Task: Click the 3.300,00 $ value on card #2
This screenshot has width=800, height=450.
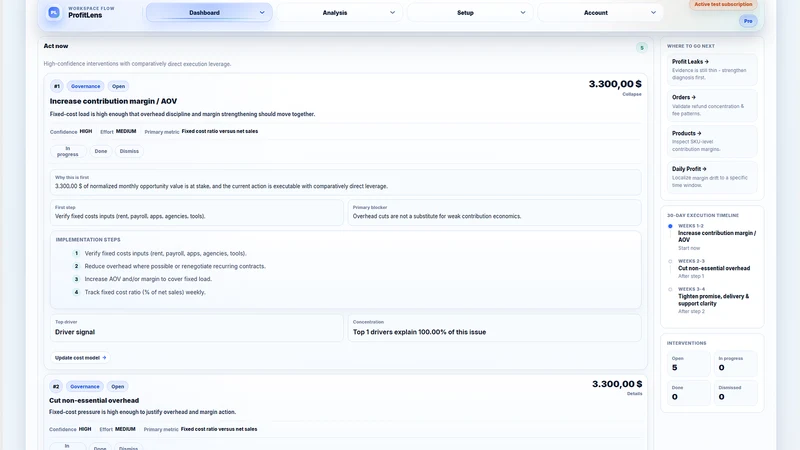Action: tap(617, 384)
